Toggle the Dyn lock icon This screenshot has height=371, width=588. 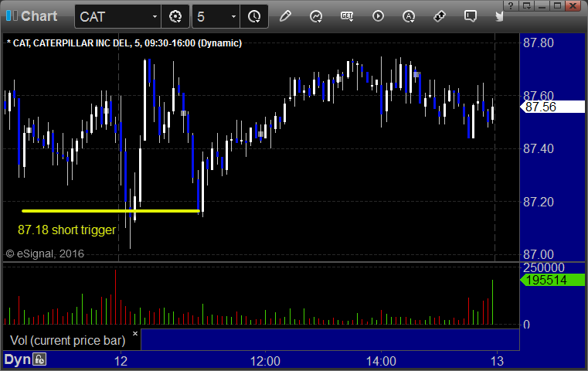pyautogui.click(x=39, y=359)
